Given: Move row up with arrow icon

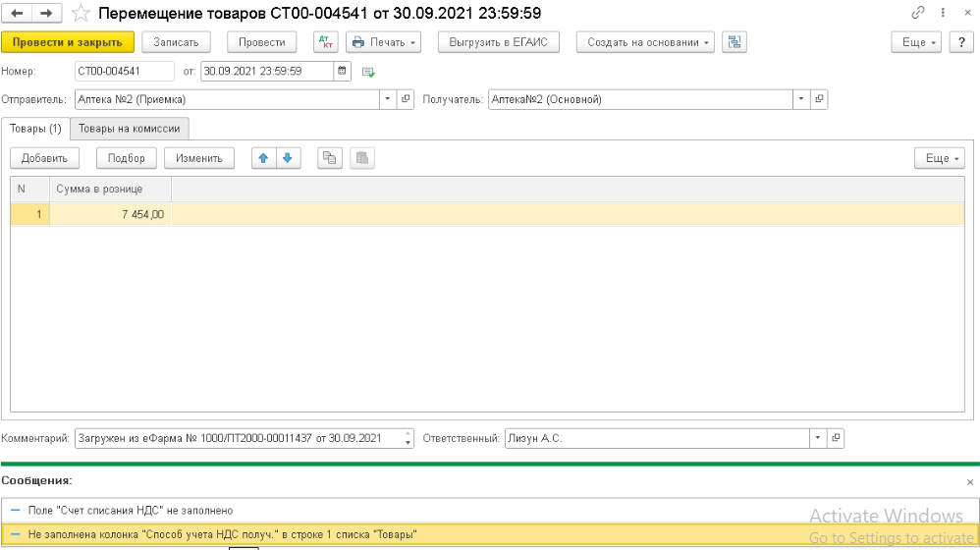Looking at the screenshot, I should (x=263, y=158).
